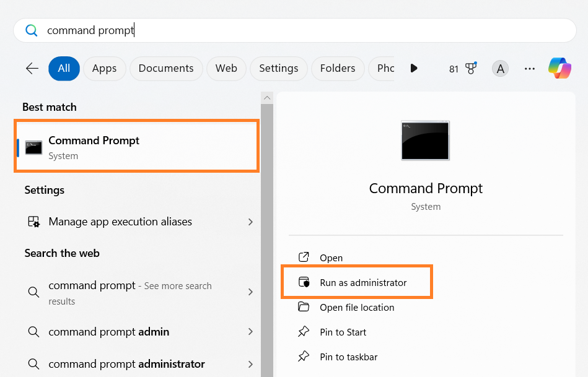This screenshot has height=377, width=588.
Task: Click the large Command Prompt preview icon
Action: click(426, 141)
